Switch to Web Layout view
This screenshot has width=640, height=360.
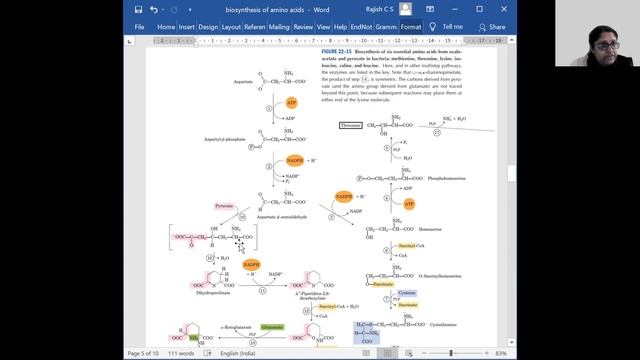(x=409, y=353)
